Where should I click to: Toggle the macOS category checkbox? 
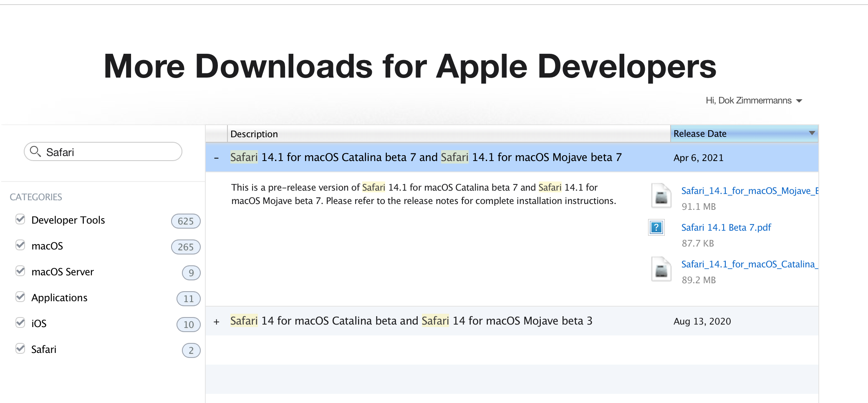point(20,245)
